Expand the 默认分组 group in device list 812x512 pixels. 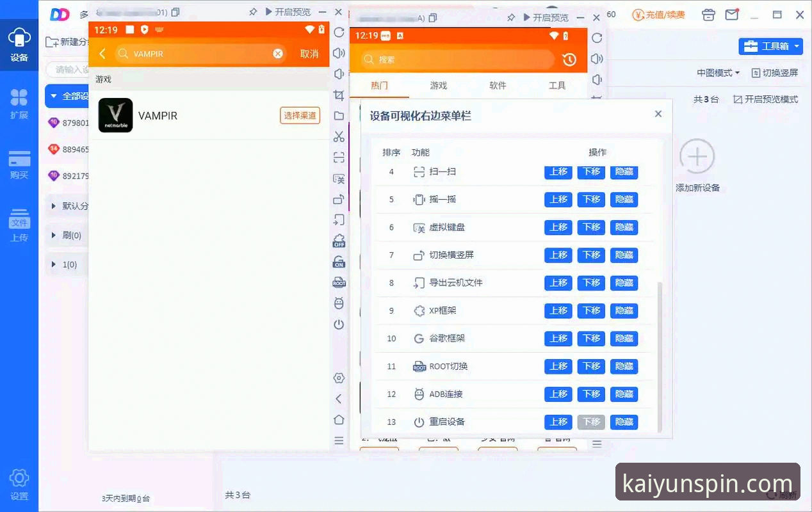pos(69,206)
